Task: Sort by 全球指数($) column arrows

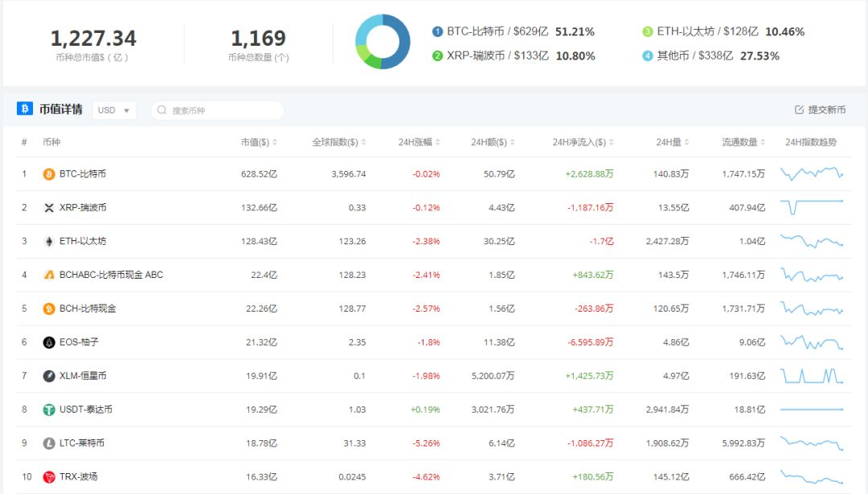Action: click(364, 143)
